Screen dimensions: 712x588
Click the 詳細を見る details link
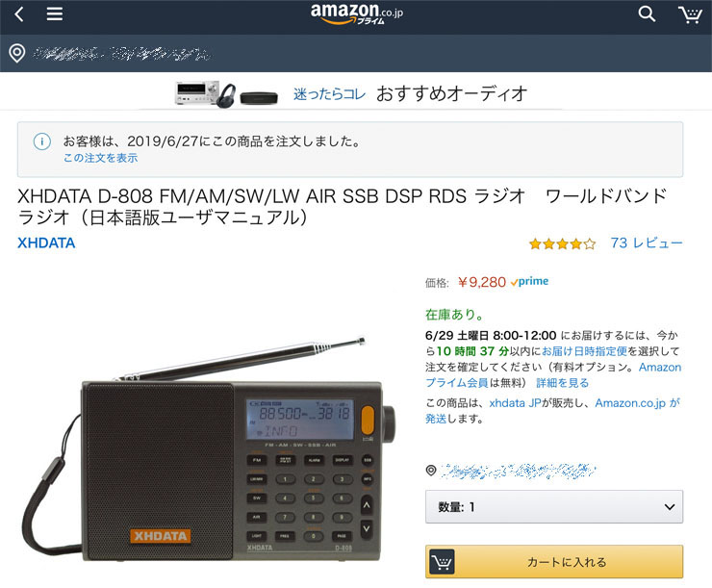562,383
